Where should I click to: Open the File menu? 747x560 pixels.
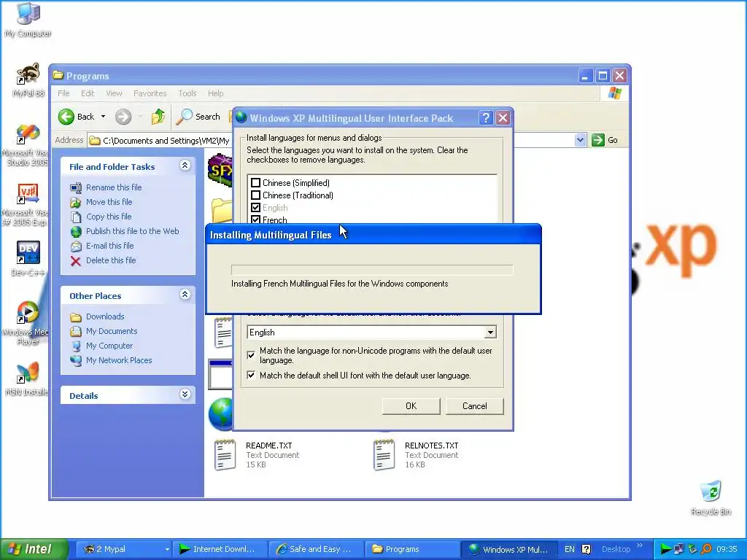(x=63, y=93)
